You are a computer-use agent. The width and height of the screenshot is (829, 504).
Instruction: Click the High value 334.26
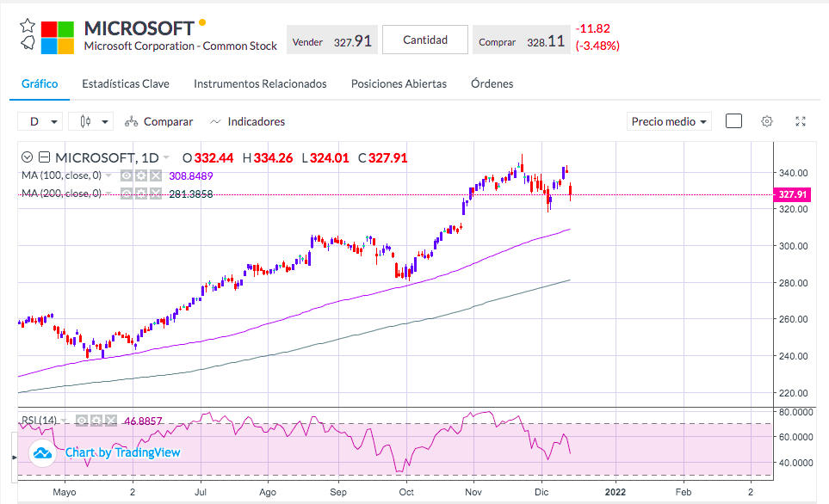[x=274, y=158]
